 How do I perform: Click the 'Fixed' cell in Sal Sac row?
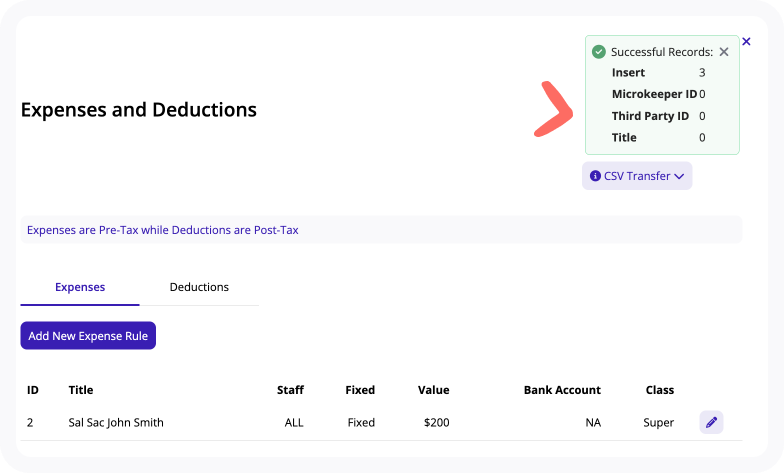tap(361, 422)
